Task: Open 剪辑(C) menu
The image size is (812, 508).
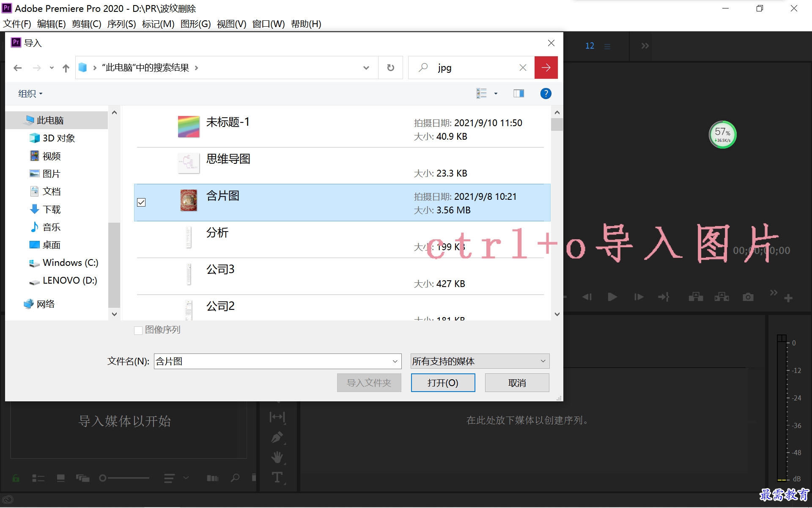Action: [x=86, y=24]
